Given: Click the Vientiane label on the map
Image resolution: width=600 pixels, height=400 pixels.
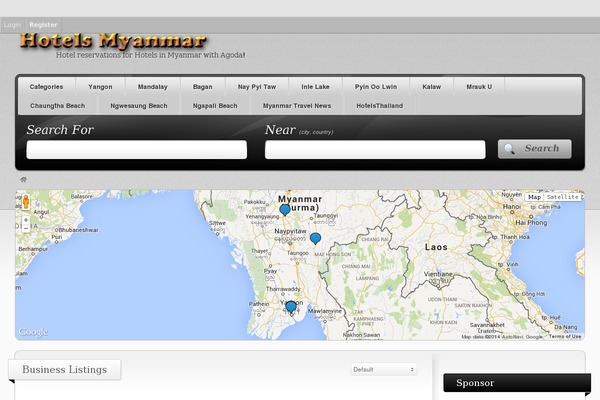Looking at the screenshot, I should [x=438, y=274].
